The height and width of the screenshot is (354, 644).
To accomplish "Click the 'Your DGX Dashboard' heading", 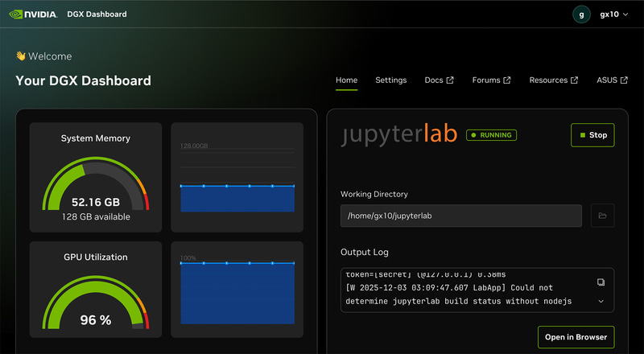I will click(x=84, y=80).
